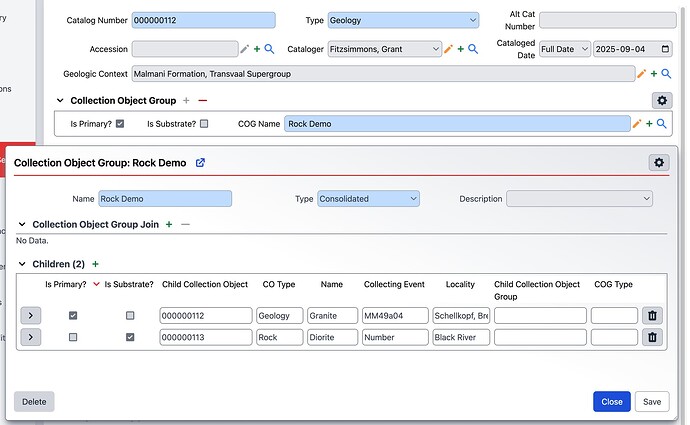Delete the Diorite child row with trash icon
The height and width of the screenshot is (425, 690).
tap(652, 337)
